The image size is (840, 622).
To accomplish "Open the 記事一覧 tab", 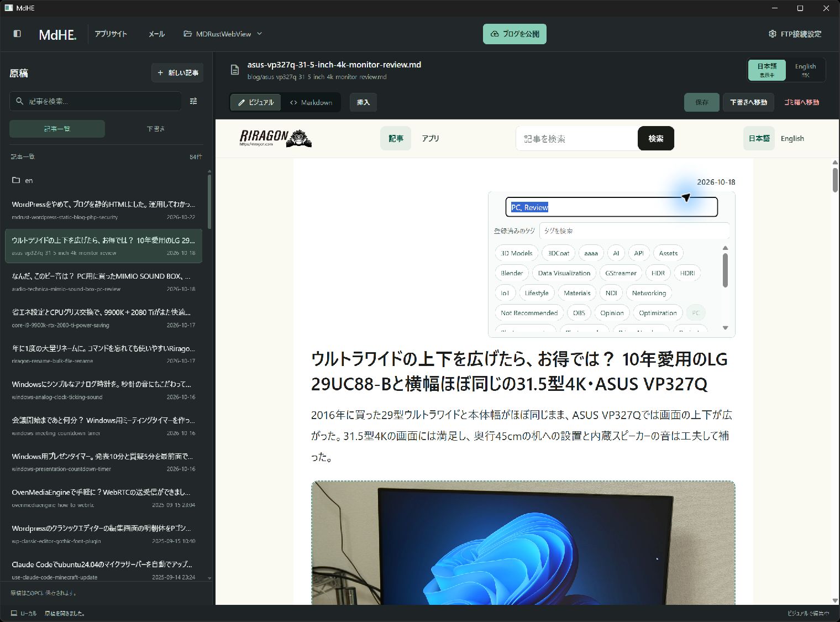I will coord(57,129).
